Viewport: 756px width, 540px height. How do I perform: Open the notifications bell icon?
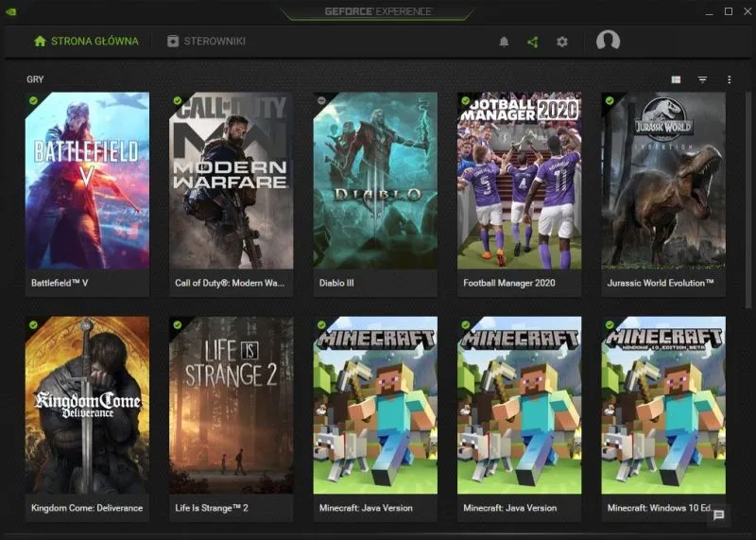pyautogui.click(x=504, y=42)
